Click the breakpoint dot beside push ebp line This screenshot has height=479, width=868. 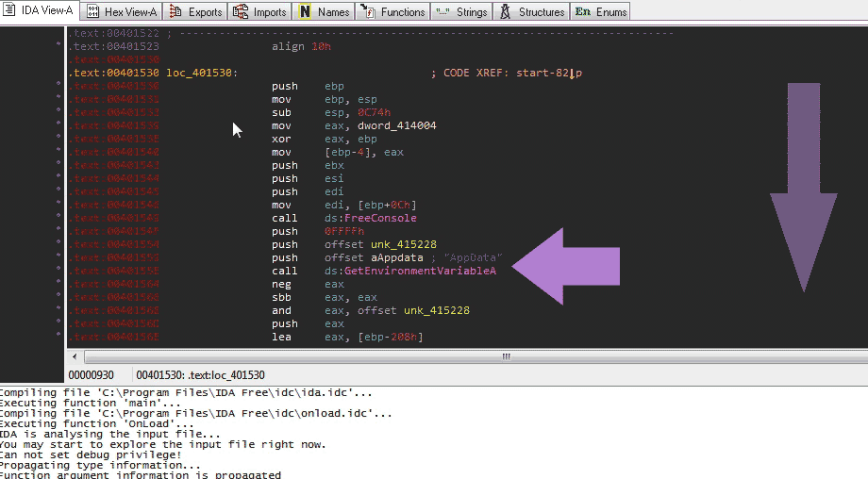pyautogui.click(x=60, y=86)
